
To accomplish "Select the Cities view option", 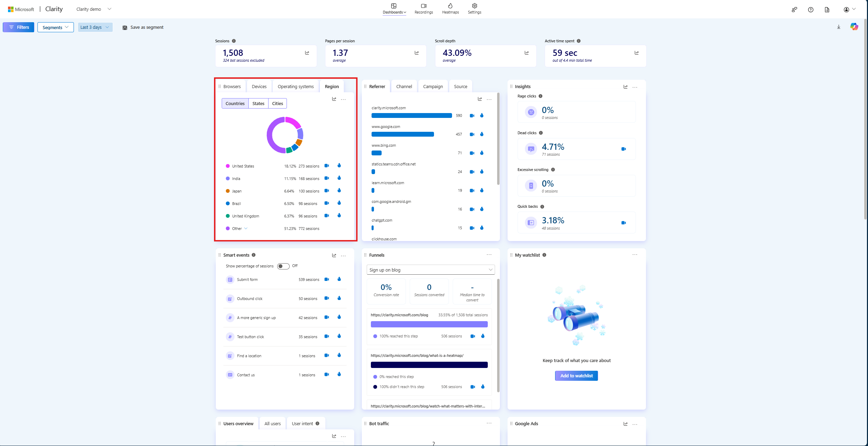I will tap(278, 103).
